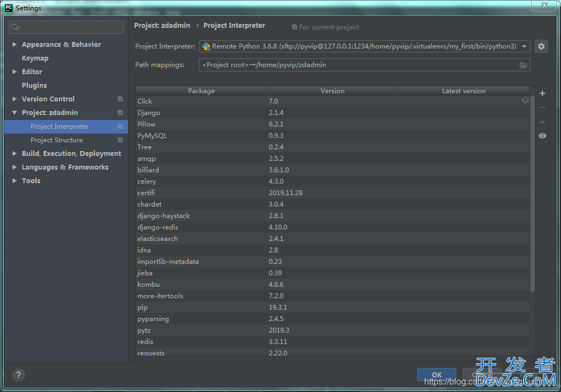Select the Tree package row
Image resolution: width=561 pixels, height=392 pixels.
pos(333,147)
